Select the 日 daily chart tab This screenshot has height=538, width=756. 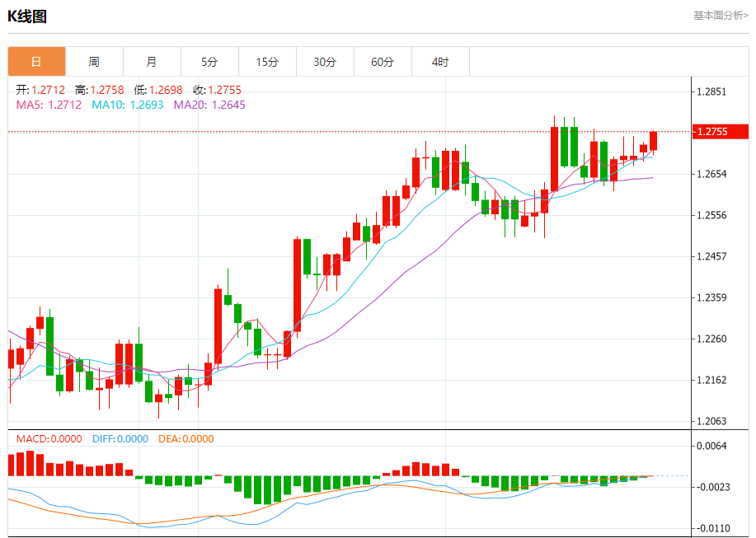(x=36, y=62)
